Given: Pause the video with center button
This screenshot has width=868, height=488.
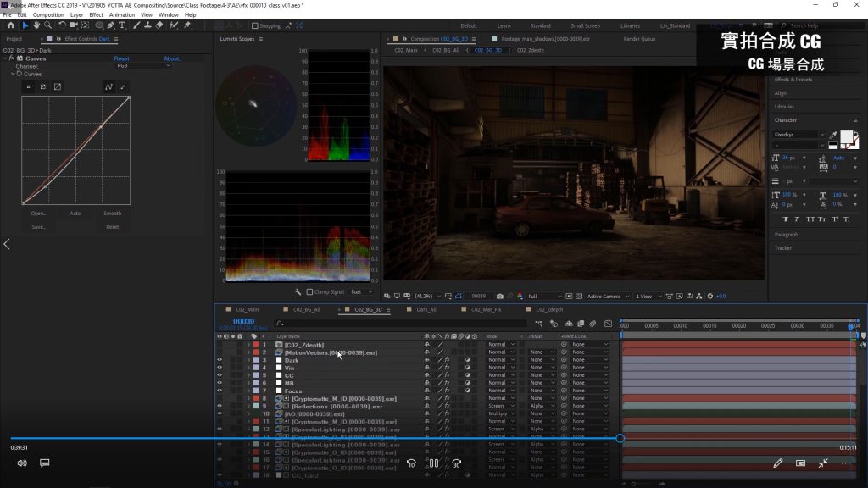Looking at the screenshot, I should click(433, 463).
